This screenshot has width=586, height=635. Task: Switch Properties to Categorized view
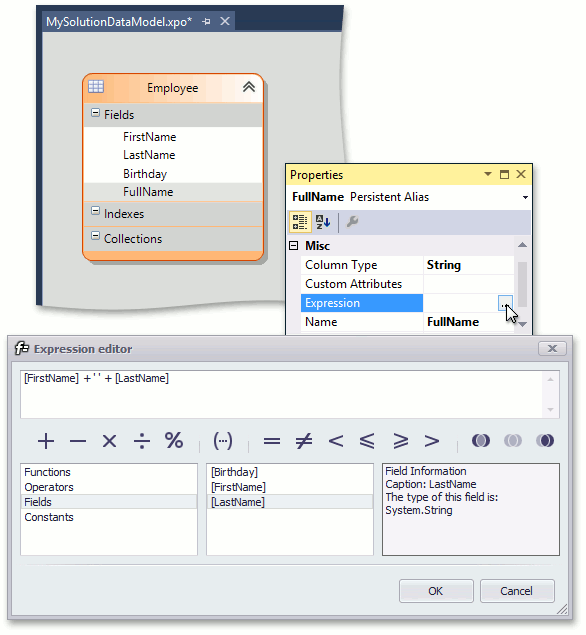tap(300, 222)
